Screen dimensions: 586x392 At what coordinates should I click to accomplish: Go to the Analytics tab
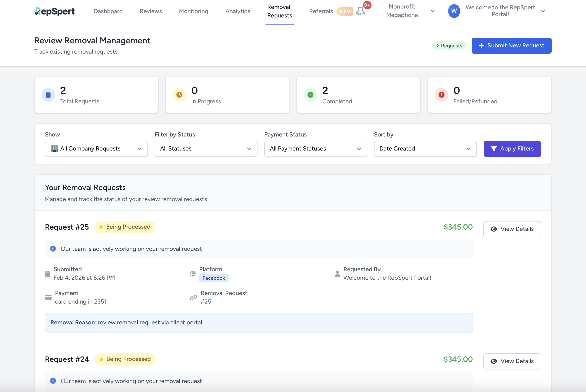point(237,11)
